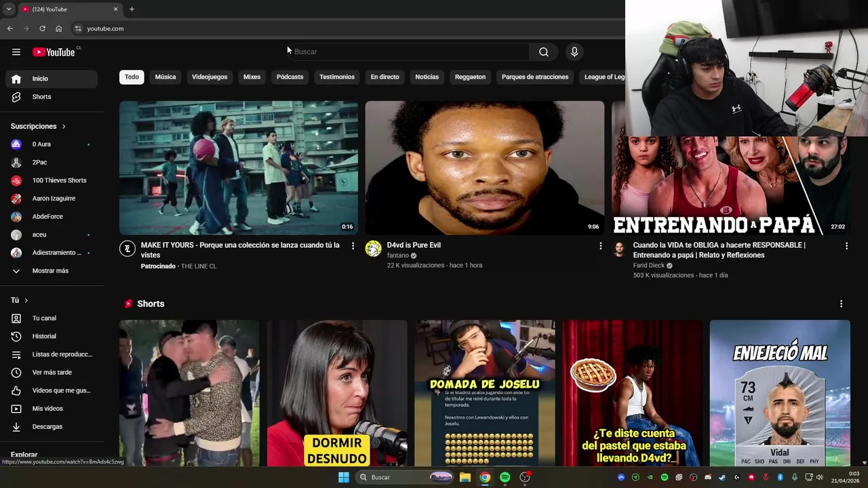The height and width of the screenshot is (488, 868).
Task: Open the pastel D4vd short
Action: coord(633,393)
